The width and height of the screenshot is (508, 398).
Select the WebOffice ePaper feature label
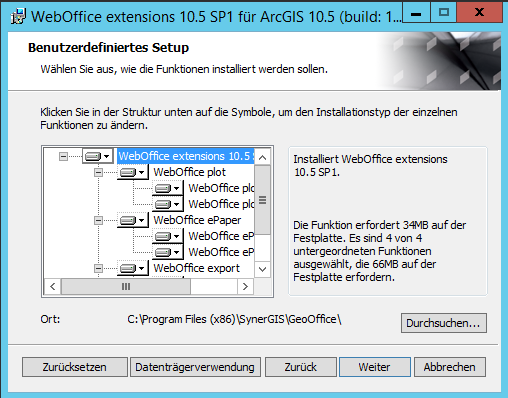click(197, 220)
